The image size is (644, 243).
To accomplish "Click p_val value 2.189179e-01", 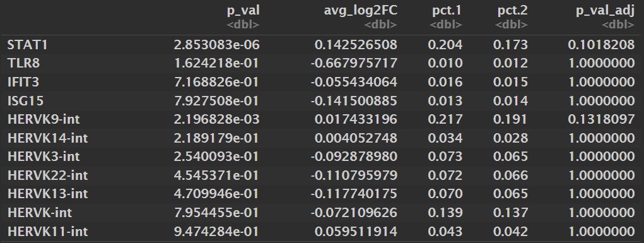I will pos(216,138).
